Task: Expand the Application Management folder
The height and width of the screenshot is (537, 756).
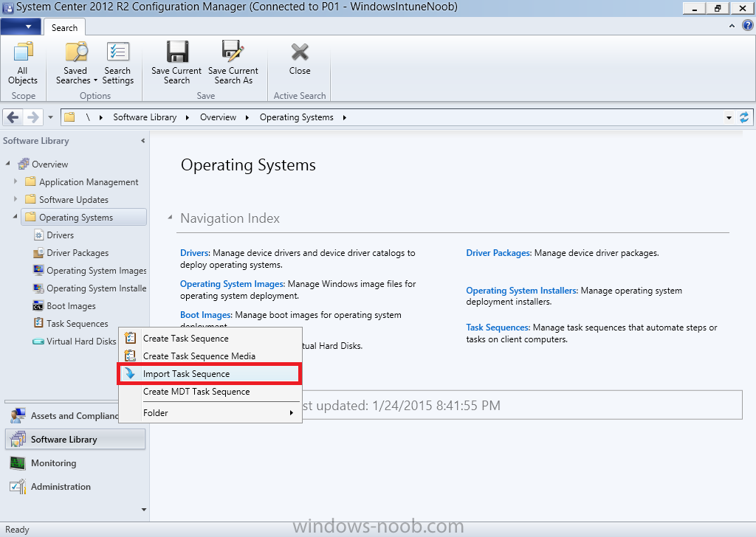Action: point(16,181)
